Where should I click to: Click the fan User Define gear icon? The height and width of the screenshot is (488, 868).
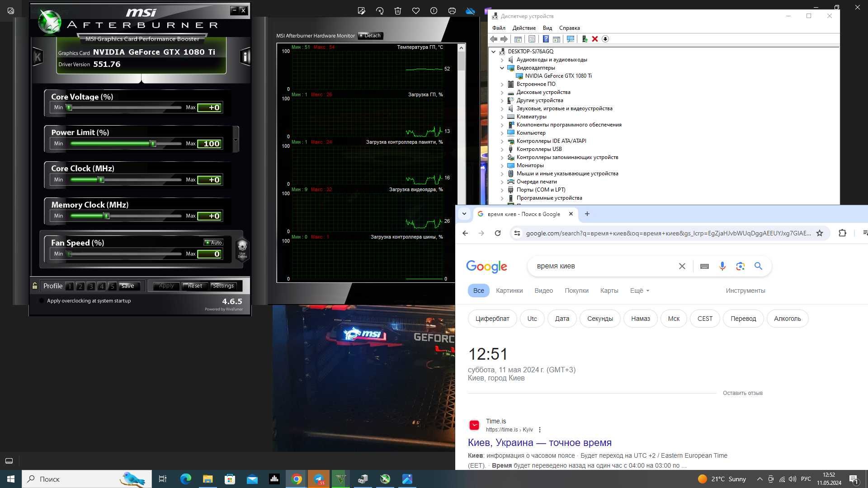click(x=242, y=249)
